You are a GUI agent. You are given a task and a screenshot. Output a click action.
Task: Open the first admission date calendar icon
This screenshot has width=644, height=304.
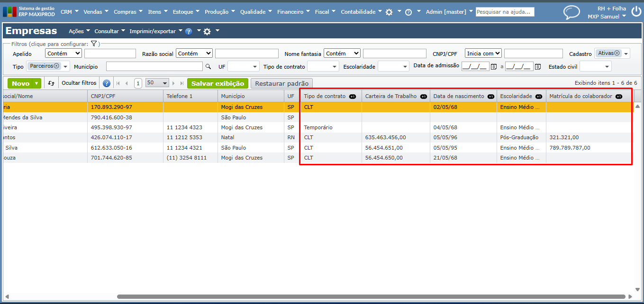pyautogui.click(x=493, y=67)
